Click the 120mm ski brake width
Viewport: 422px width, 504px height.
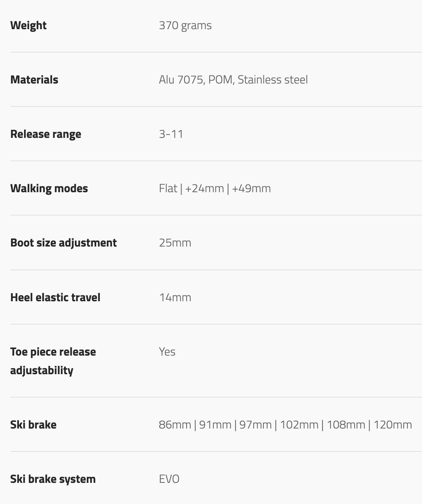(392, 425)
